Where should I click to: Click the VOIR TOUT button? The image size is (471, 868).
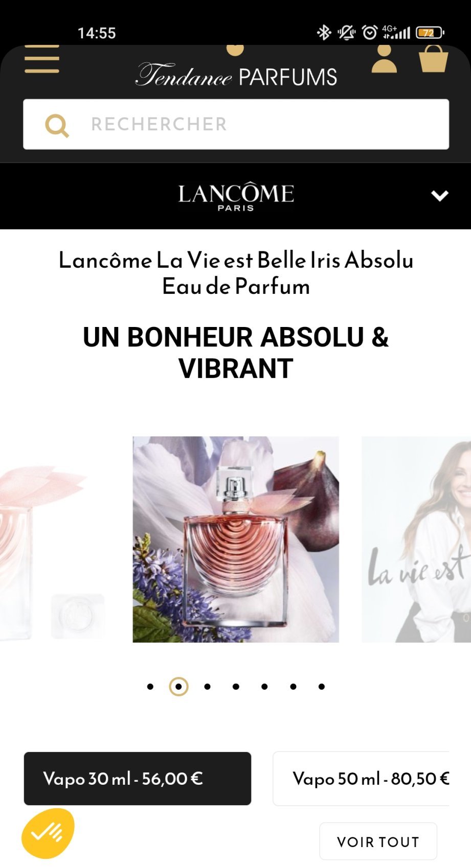click(378, 841)
